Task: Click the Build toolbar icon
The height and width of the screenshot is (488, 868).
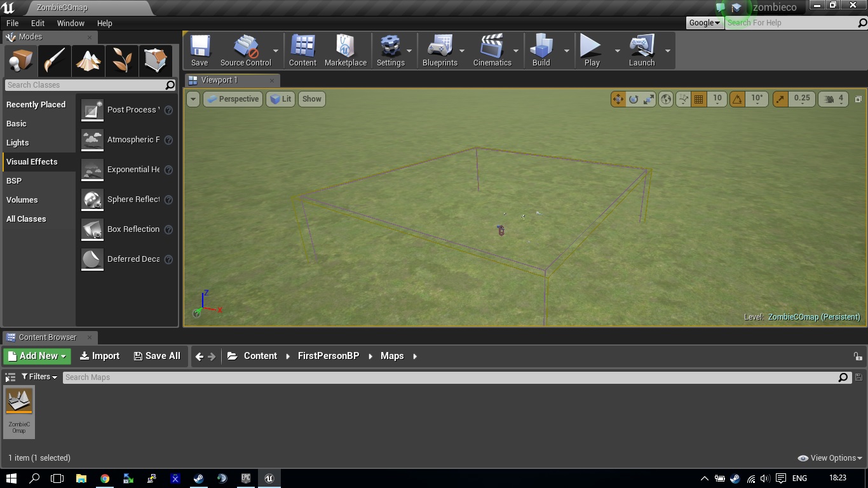Action: coord(541,50)
